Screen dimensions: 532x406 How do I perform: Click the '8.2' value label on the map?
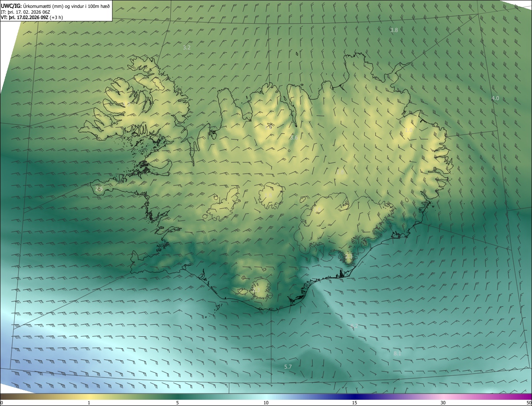coord(354,326)
